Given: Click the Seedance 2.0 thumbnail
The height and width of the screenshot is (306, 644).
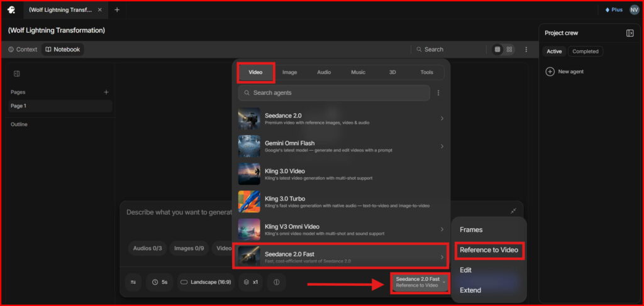Looking at the screenshot, I should pos(249,119).
